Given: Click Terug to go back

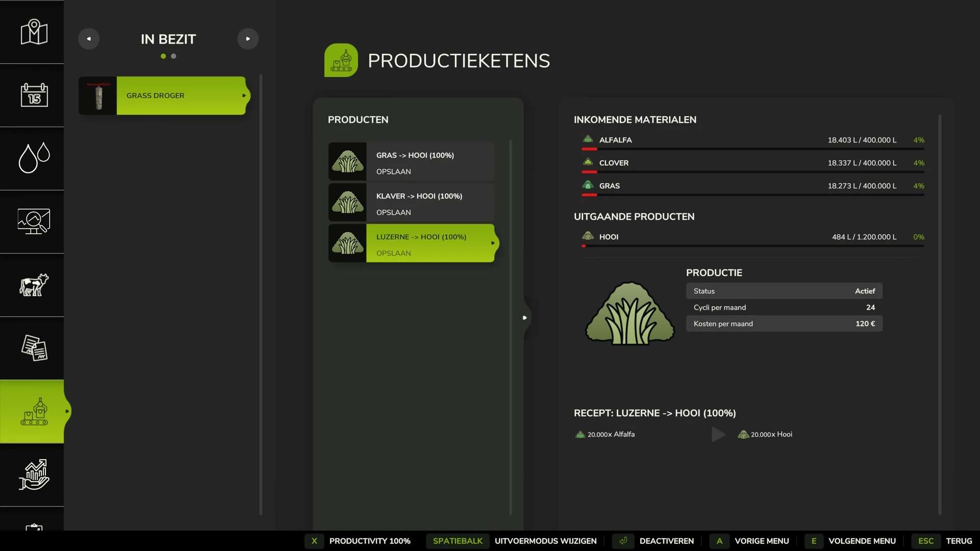Looking at the screenshot, I should (x=959, y=541).
